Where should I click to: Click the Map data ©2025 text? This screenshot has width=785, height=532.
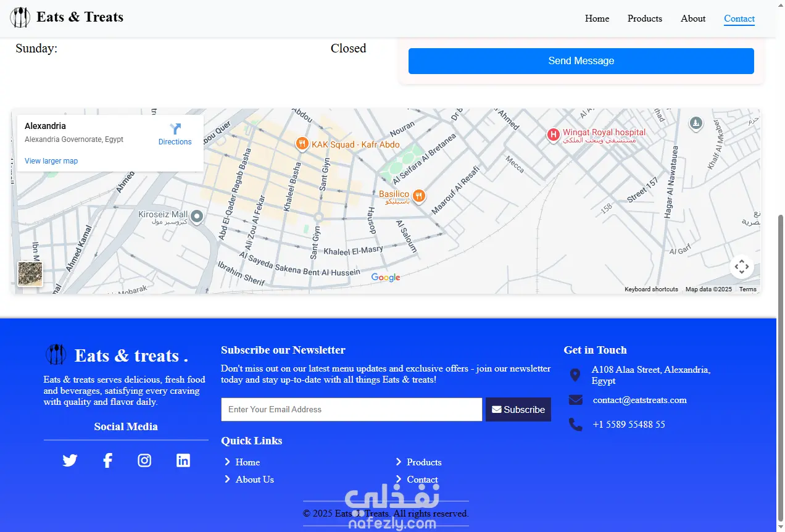click(x=708, y=289)
